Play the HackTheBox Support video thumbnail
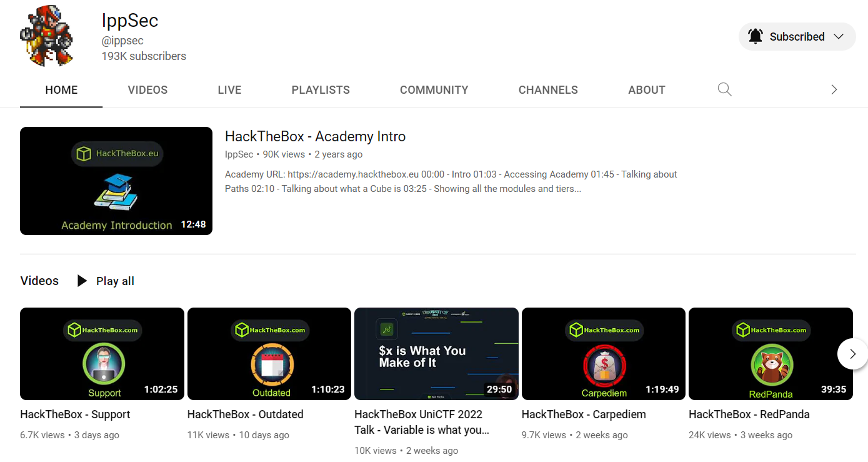 (102, 353)
